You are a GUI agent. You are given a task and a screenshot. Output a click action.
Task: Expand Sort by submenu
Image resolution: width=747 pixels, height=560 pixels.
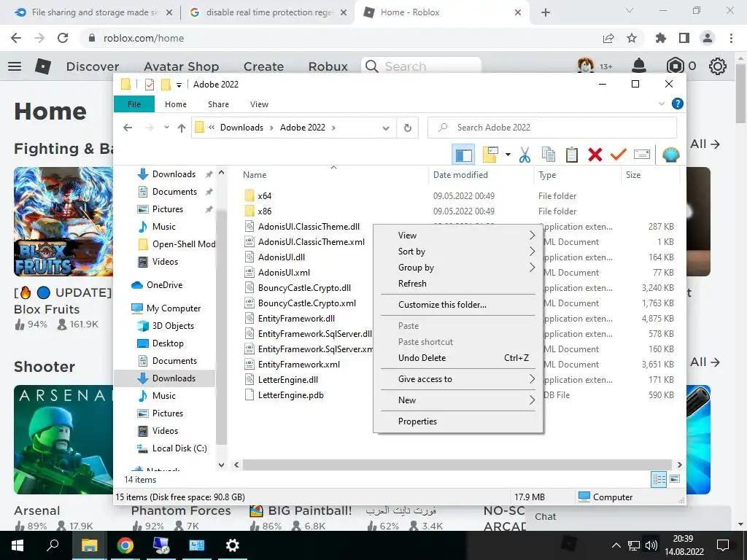click(x=458, y=252)
